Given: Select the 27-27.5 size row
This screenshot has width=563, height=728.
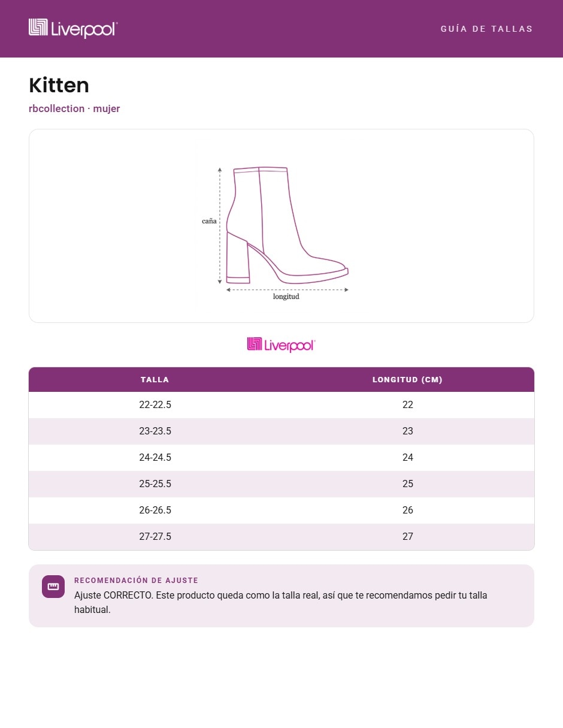Looking at the screenshot, I should coord(281,537).
